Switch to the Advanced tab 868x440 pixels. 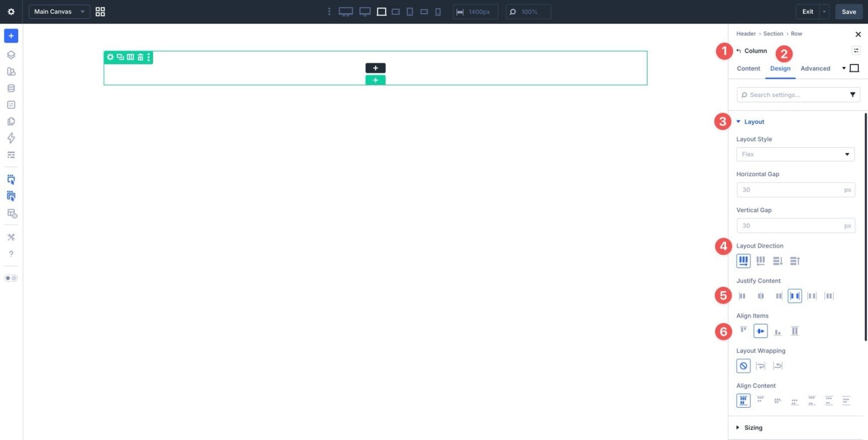pyautogui.click(x=815, y=68)
